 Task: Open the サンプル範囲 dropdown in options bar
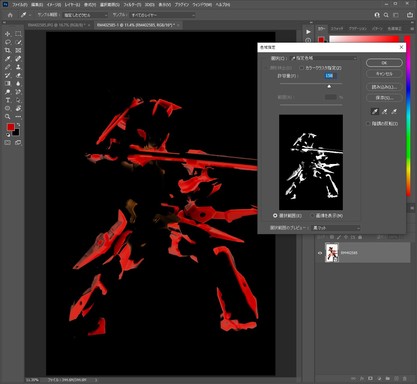85,15
